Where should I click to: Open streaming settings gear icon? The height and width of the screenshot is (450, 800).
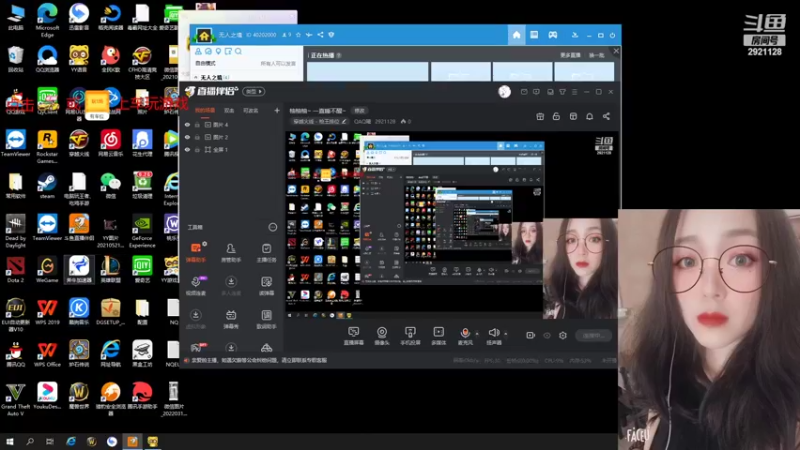(x=563, y=335)
